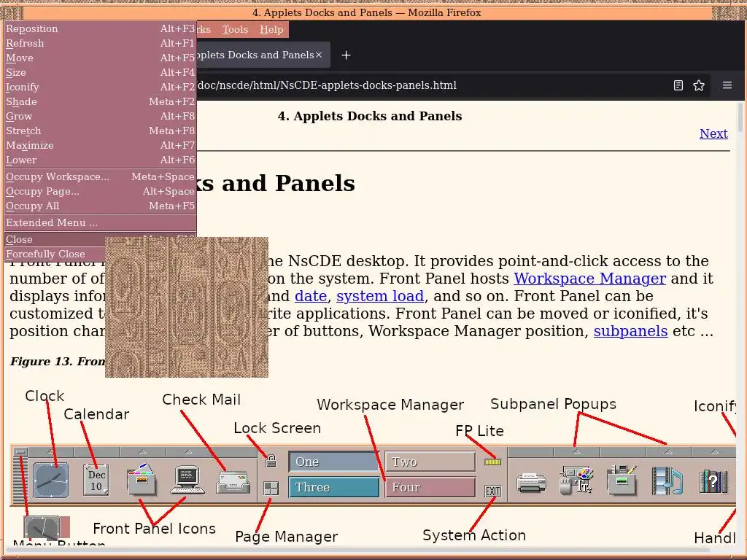The image size is (747, 560).
Task: Choose Iconify from window menu
Action: [x=100, y=87]
